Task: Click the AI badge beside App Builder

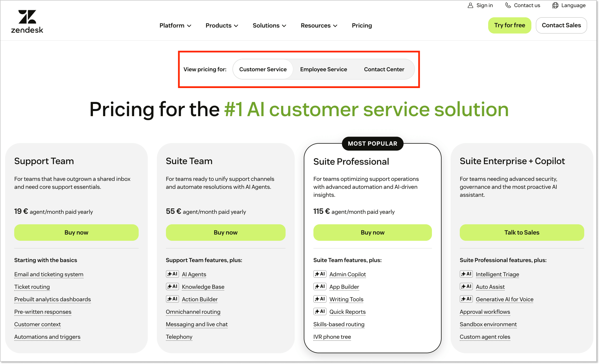Action: 320,286
